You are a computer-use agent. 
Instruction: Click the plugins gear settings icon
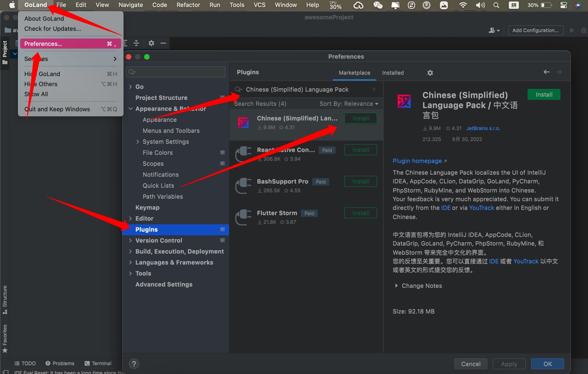pyautogui.click(x=430, y=73)
